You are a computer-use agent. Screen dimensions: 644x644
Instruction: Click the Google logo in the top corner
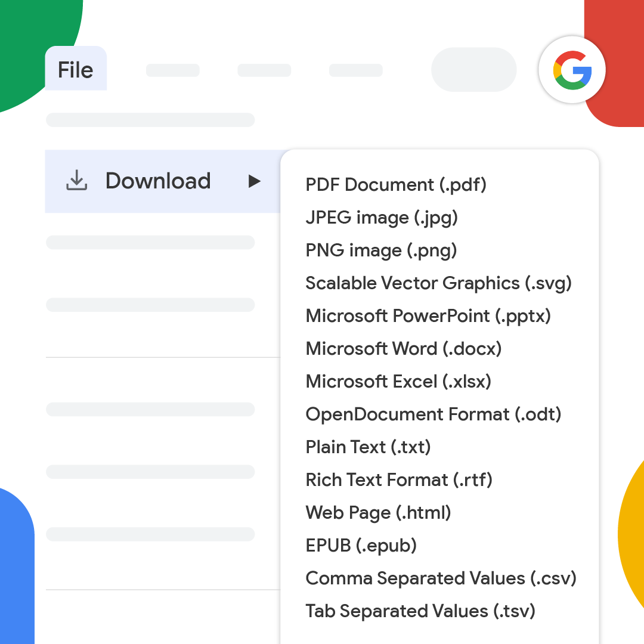point(571,70)
